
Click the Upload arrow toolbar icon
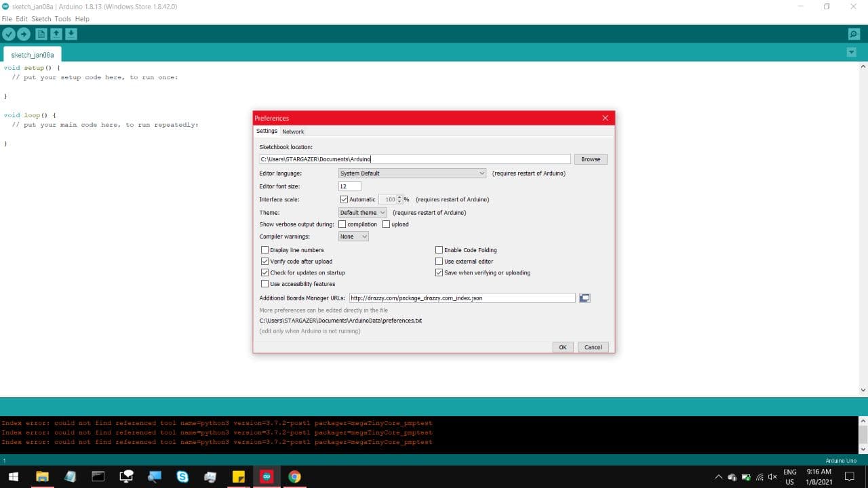pos(24,34)
